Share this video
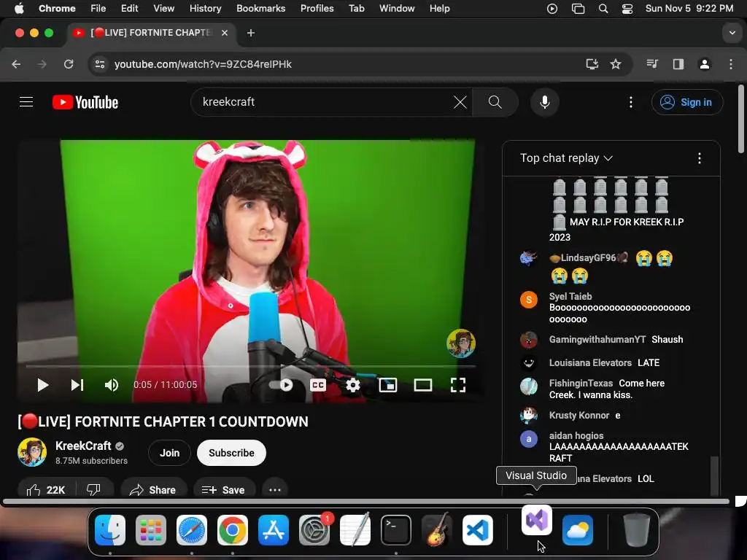Image resolution: width=747 pixels, height=560 pixels. tap(153, 489)
